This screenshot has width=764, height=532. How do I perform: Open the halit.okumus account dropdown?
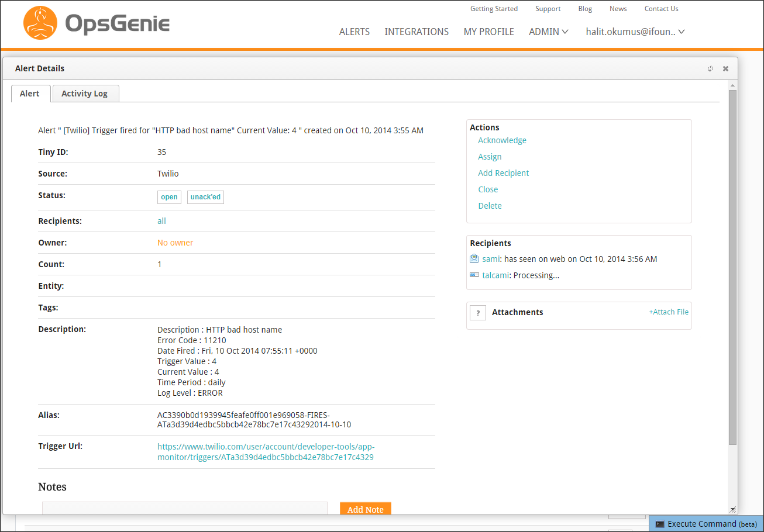click(x=635, y=32)
